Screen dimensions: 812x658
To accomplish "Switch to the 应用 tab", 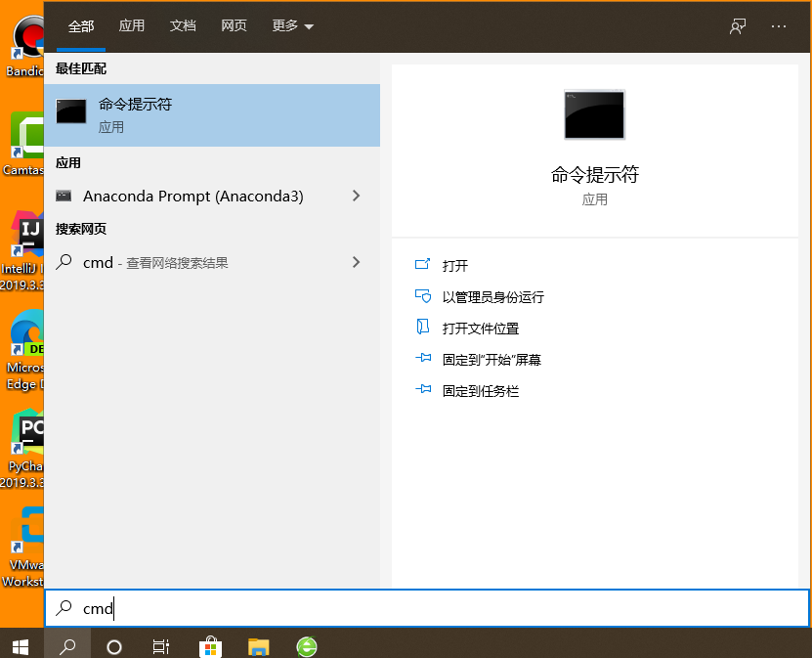I will (131, 26).
